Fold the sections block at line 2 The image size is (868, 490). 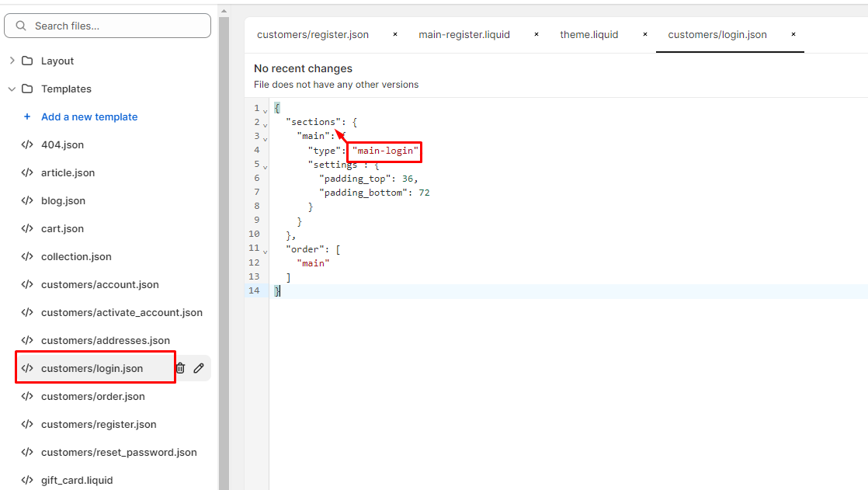click(x=266, y=125)
